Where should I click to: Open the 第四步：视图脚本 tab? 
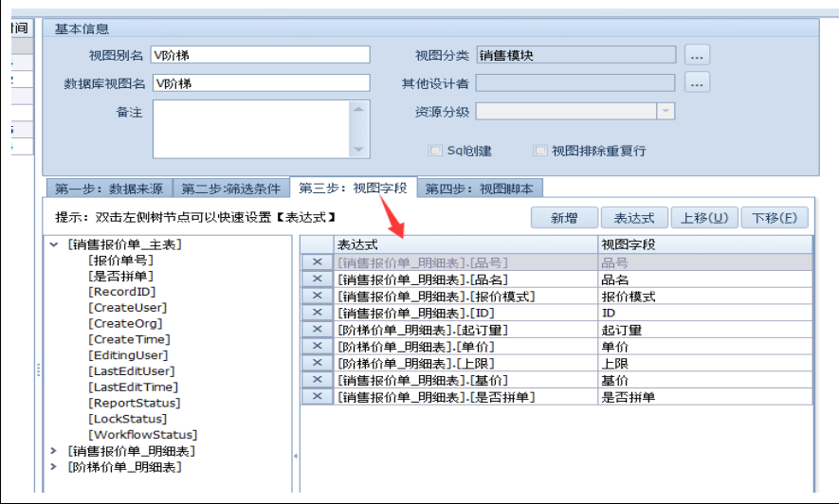[x=480, y=188]
